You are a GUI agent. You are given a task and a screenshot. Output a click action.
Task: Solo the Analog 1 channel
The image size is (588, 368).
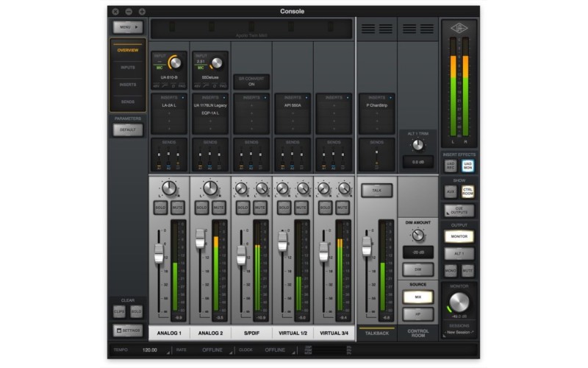tap(160, 208)
